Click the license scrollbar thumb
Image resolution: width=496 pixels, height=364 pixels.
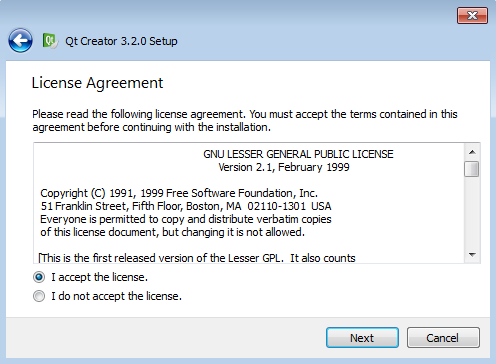coord(472,169)
